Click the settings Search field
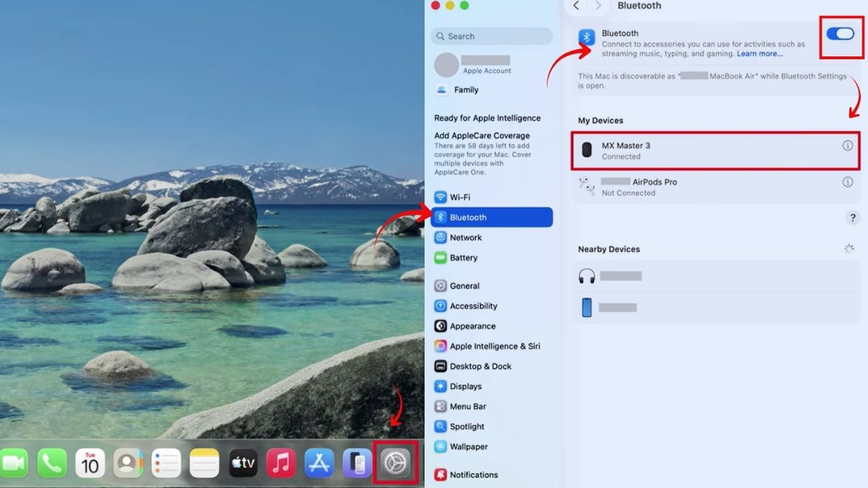Screen dimensions: 868x488 (x=492, y=36)
